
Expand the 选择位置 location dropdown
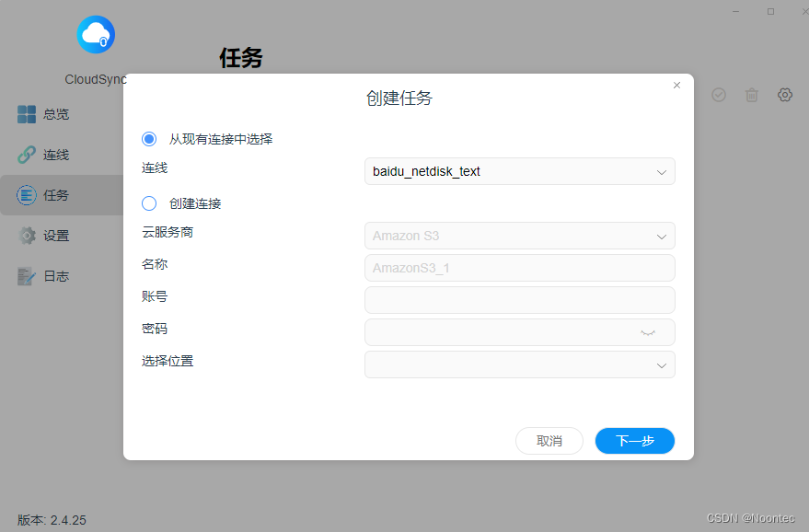click(661, 365)
